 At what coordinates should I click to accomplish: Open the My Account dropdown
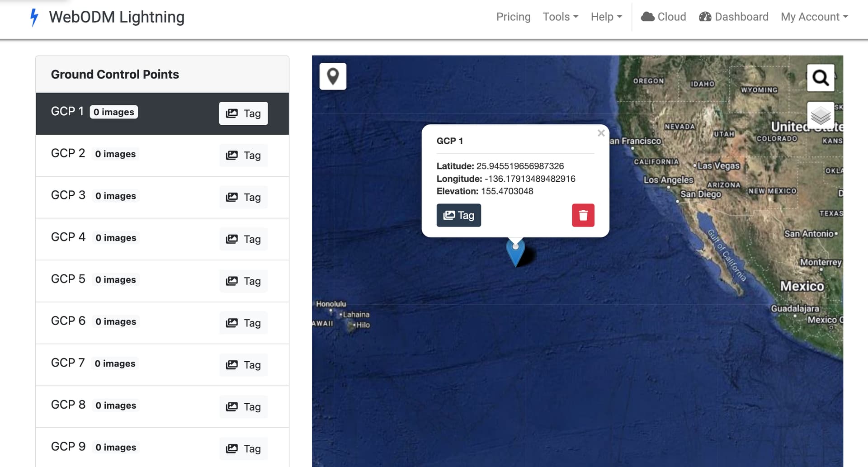tap(814, 17)
